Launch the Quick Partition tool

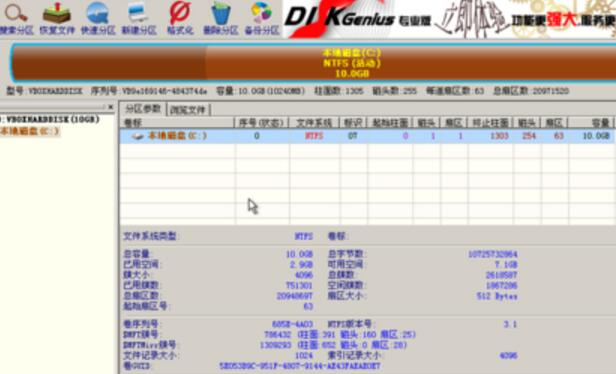click(x=98, y=18)
